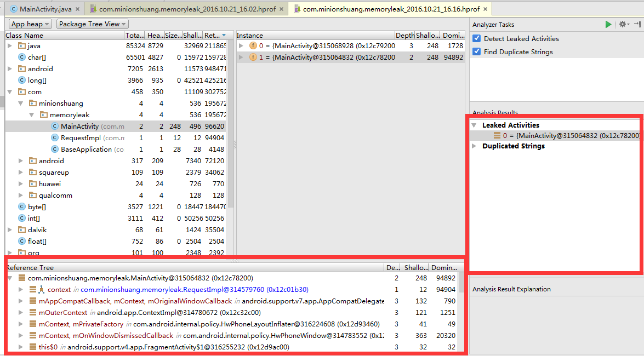Select the qualcomm package row
644x356 pixels.
point(116,196)
